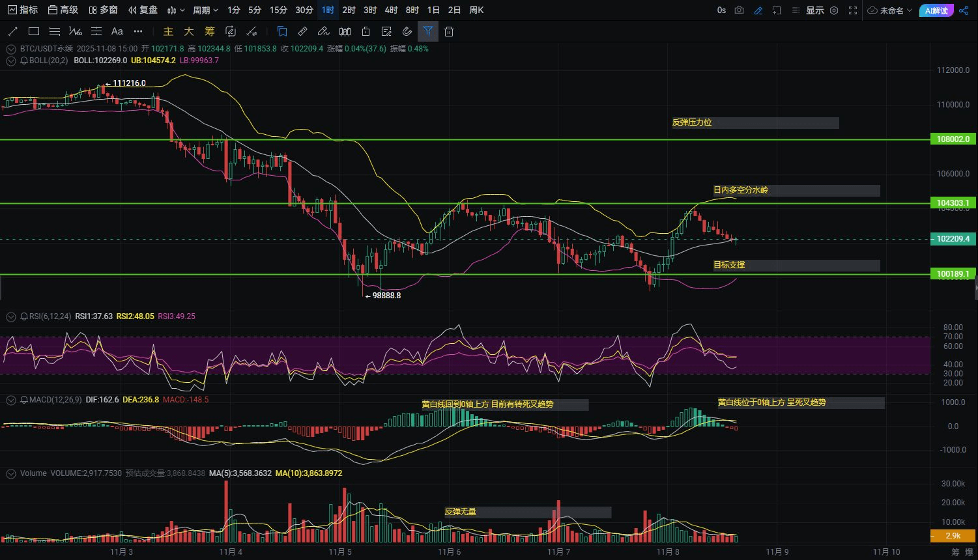Toggle the pencil drawing mode icon
The image size is (978, 560).
[758, 10]
